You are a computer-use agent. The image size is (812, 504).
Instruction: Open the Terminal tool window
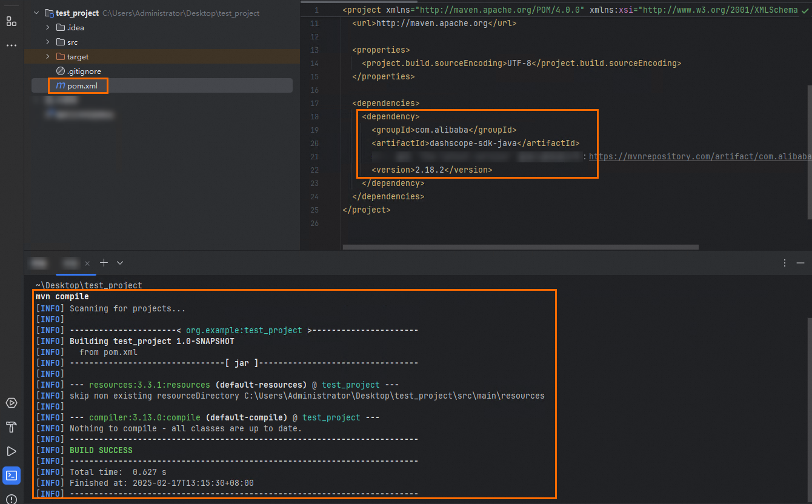point(11,476)
